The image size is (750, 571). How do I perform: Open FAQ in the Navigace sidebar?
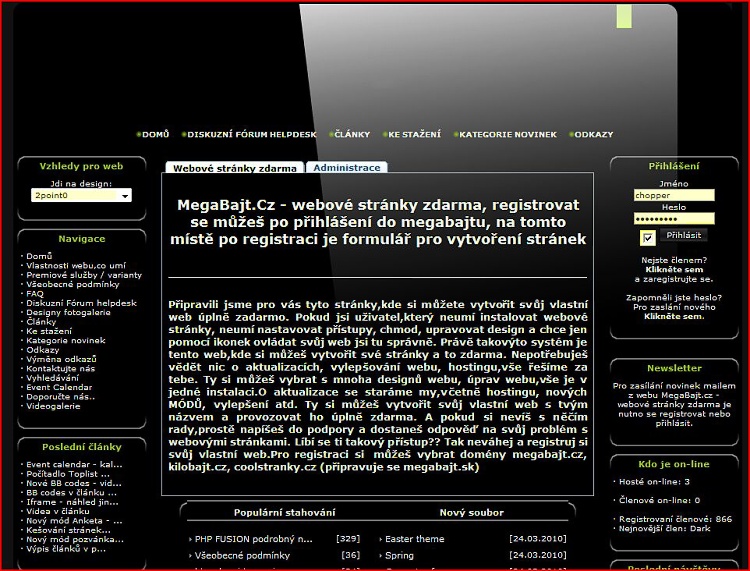coord(35,294)
